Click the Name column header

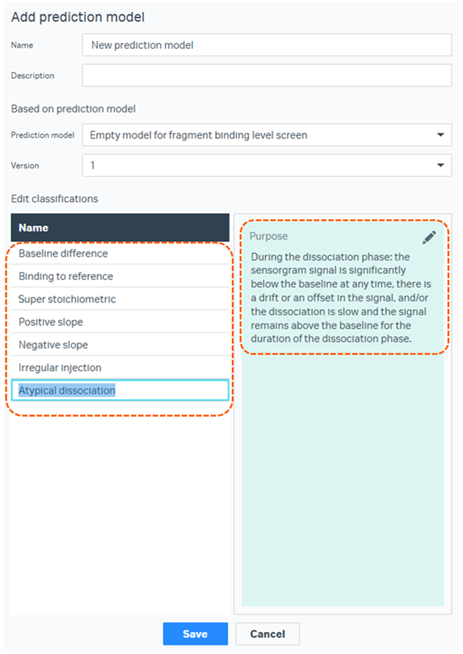click(x=120, y=228)
